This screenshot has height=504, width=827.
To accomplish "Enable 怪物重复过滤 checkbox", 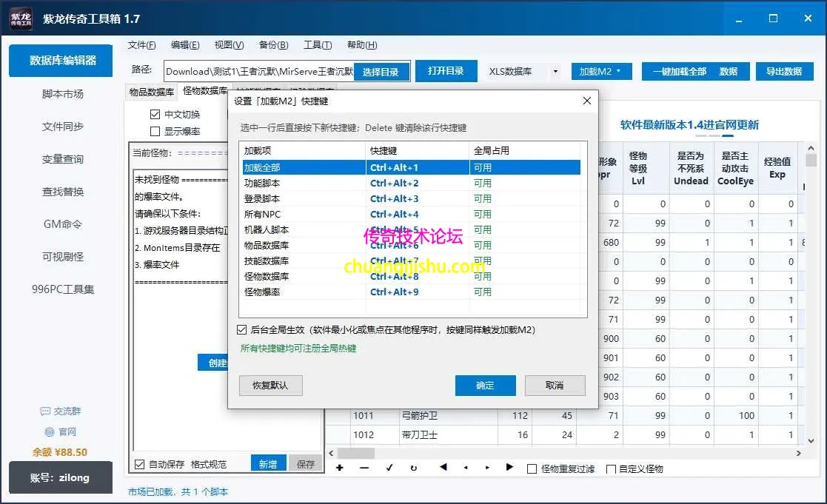I will [x=532, y=468].
